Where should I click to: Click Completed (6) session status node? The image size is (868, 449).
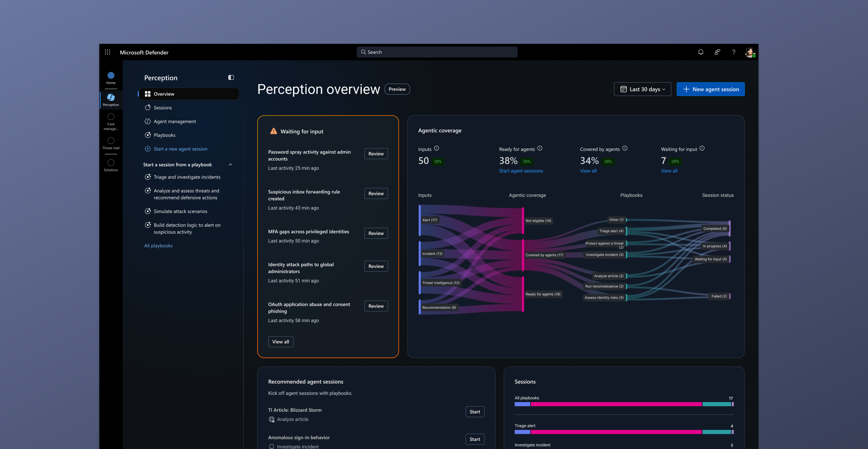tap(715, 229)
